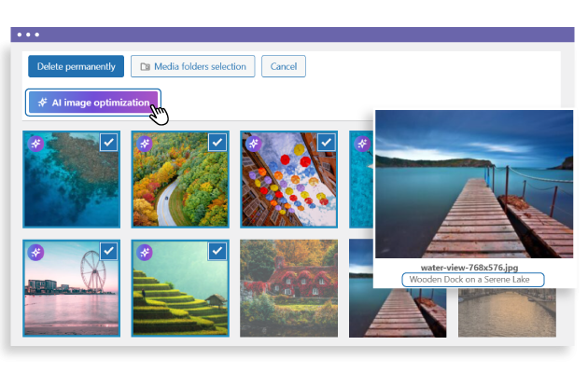Select the colorful umbrellas street thumbnail
Viewport: 588px width, 373px height.
tap(288, 179)
